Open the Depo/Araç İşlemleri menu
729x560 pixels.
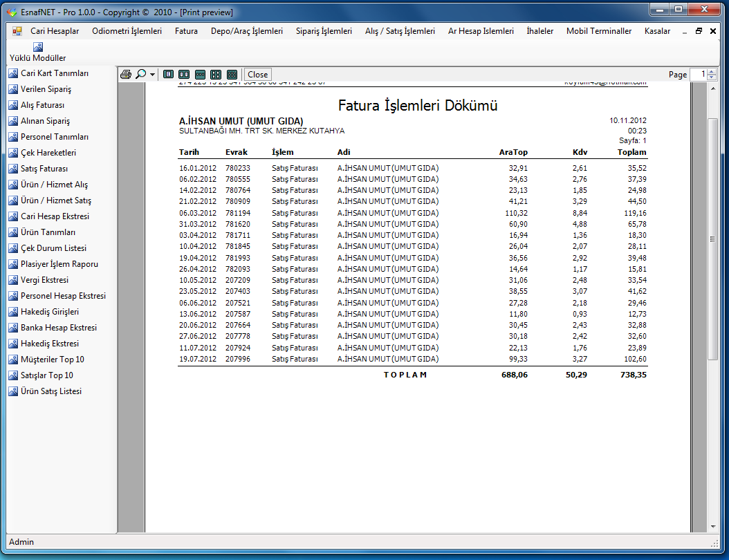click(x=246, y=31)
